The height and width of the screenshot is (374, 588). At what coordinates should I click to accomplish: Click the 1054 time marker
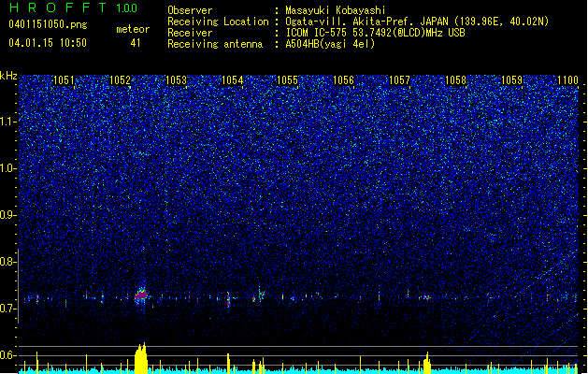tap(232, 80)
